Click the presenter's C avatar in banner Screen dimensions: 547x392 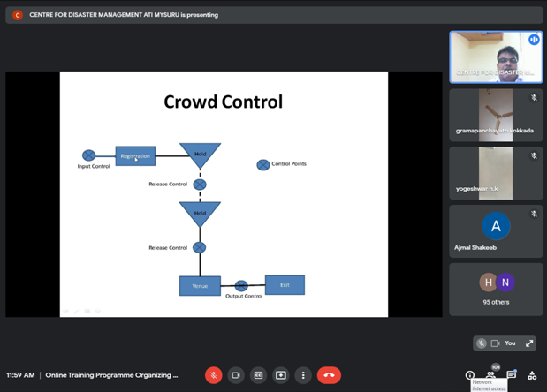click(18, 15)
